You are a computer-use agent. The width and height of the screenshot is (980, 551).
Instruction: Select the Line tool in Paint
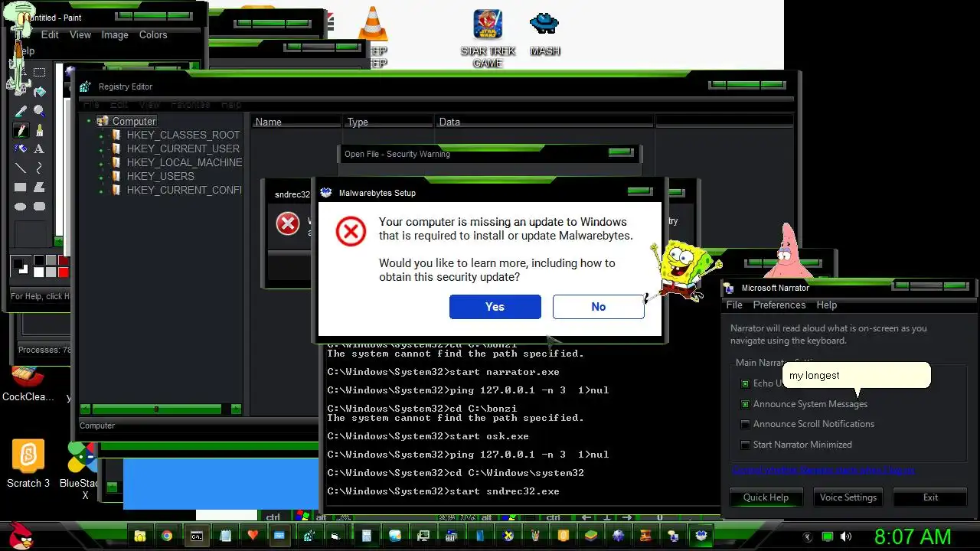coord(21,168)
